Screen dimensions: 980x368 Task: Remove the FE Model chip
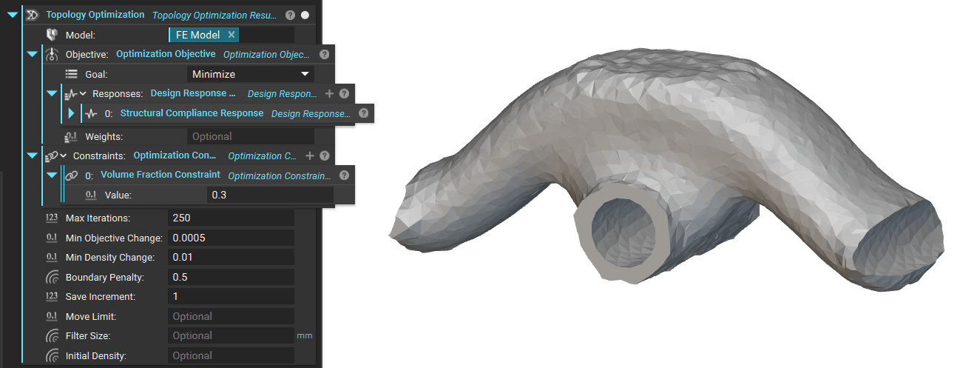(231, 35)
